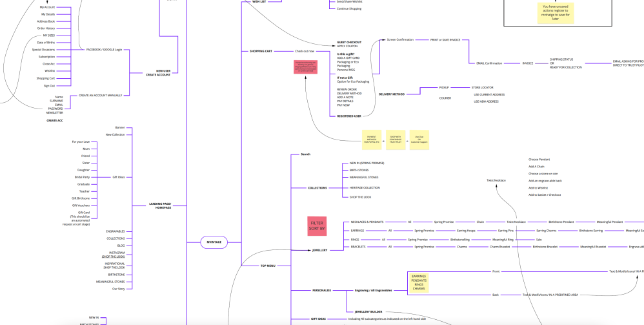
Task: Select the For your Love item
Action: 81,142
